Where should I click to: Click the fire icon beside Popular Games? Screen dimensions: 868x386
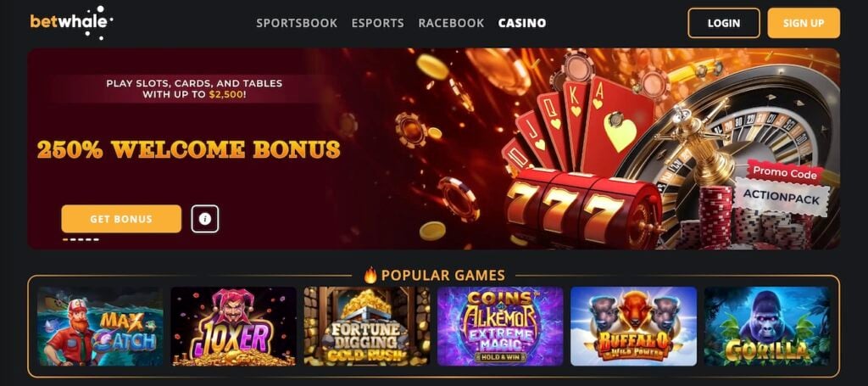click(370, 275)
